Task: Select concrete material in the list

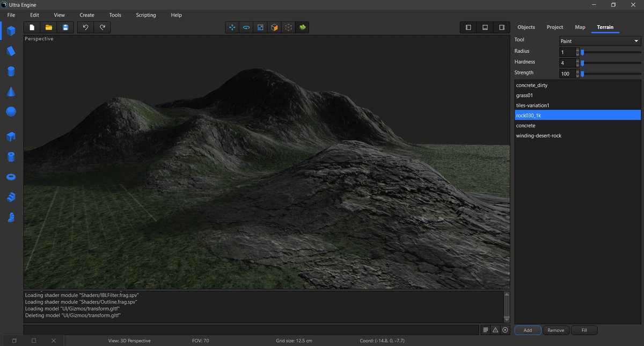Action: tap(577, 125)
